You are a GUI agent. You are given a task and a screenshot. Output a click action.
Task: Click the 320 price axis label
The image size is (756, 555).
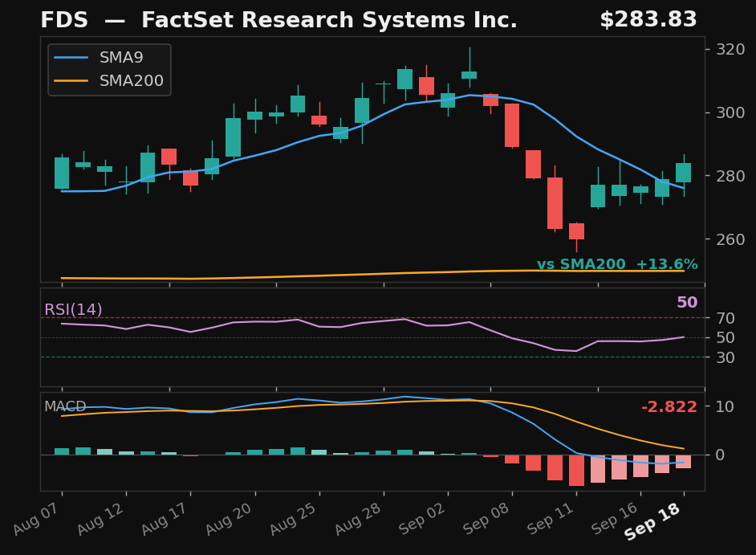730,49
